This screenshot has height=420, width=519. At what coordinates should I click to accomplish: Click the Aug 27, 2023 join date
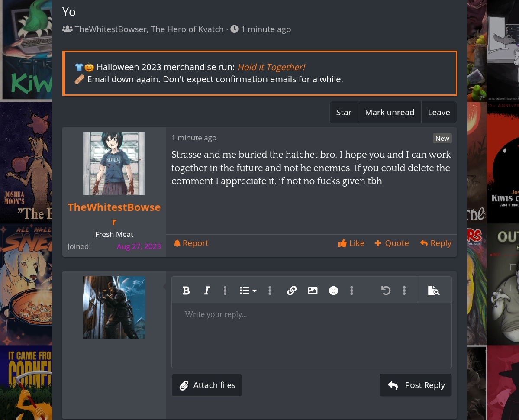pos(139,246)
